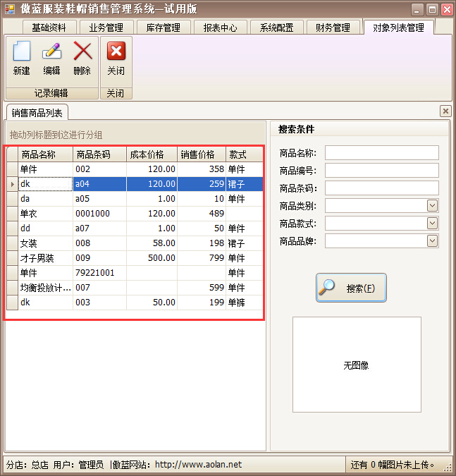This screenshot has width=456, height=476.
Task: Switch to the 库存管理 tab
Action: [164, 28]
